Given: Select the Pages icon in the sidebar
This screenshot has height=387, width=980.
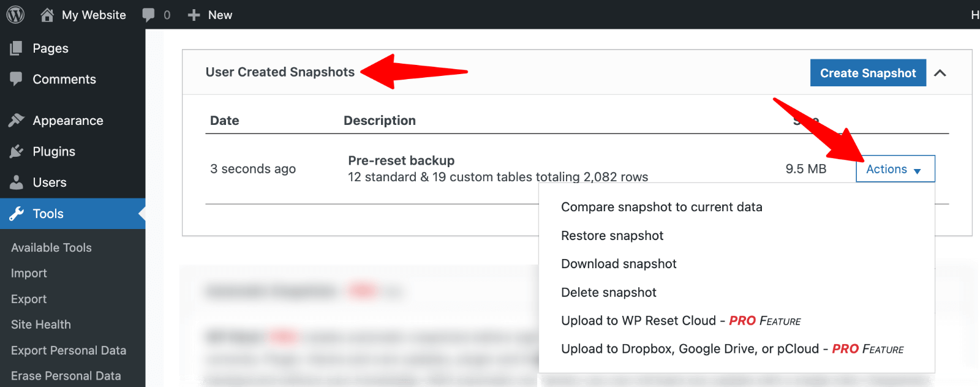Looking at the screenshot, I should pos(16,48).
